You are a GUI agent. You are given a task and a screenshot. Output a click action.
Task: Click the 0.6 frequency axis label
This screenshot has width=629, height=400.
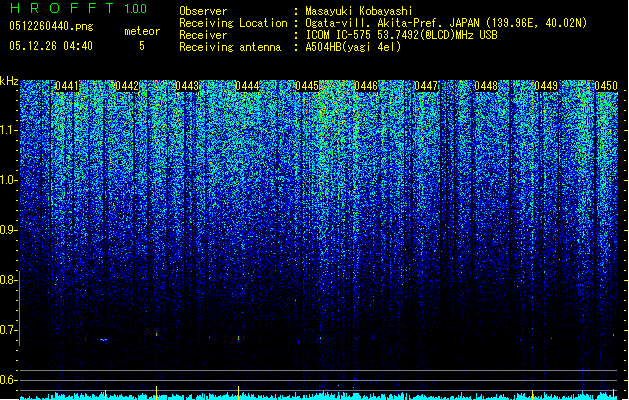9,380
